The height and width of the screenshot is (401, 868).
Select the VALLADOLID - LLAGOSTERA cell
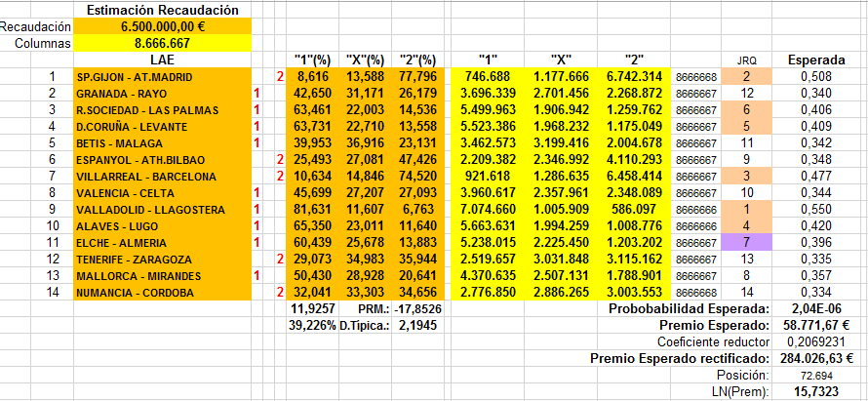[162, 210]
